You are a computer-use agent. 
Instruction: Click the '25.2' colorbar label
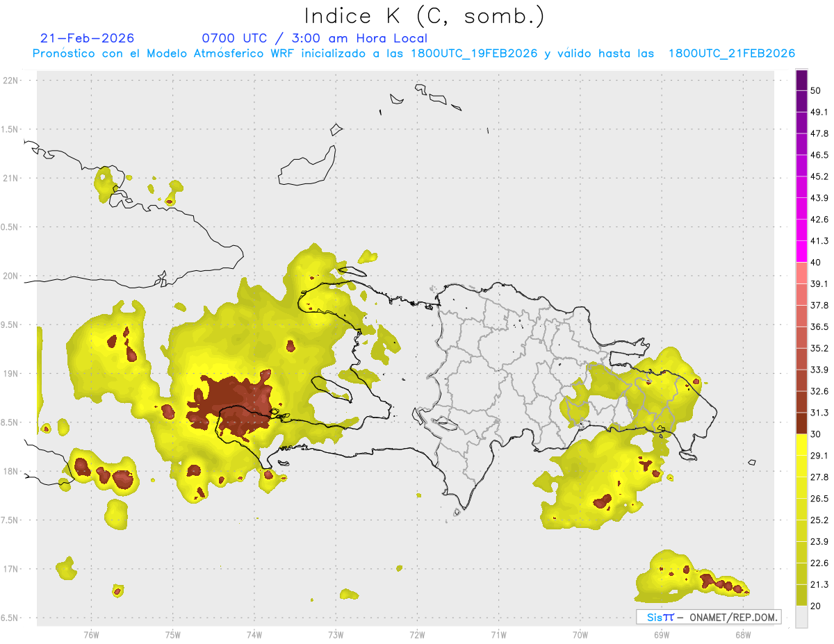[819, 520]
